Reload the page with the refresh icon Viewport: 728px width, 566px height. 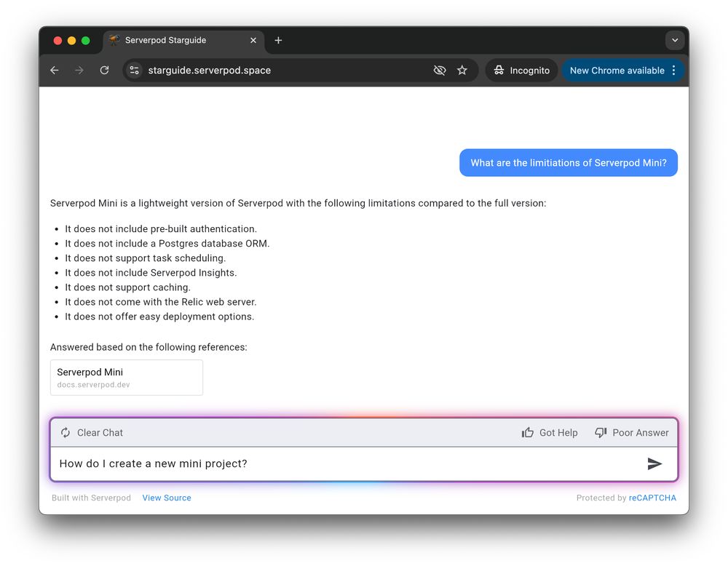[x=104, y=70]
